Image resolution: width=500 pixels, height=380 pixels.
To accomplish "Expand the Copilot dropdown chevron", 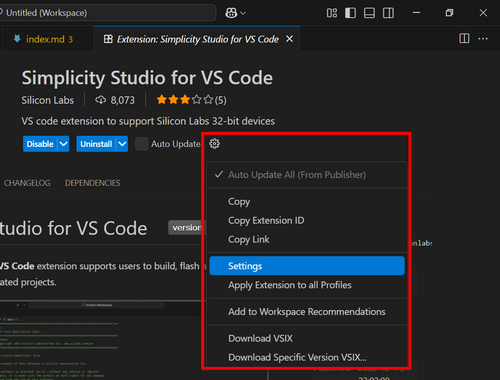I will click(x=243, y=13).
